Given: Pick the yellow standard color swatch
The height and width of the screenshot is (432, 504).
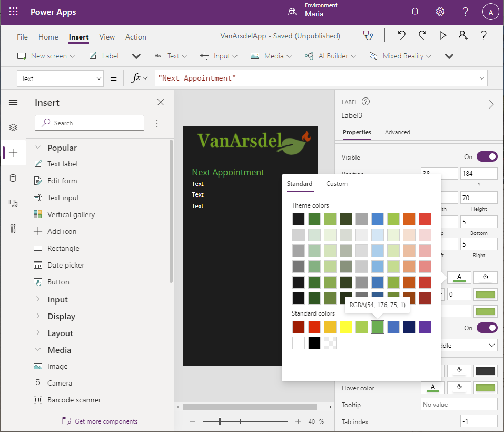Looking at the screenshot, I should (x=346, y=327).
